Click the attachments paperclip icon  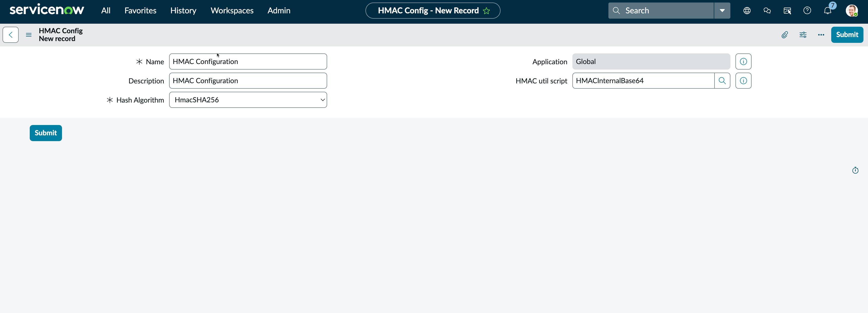(x=785, y=35)
